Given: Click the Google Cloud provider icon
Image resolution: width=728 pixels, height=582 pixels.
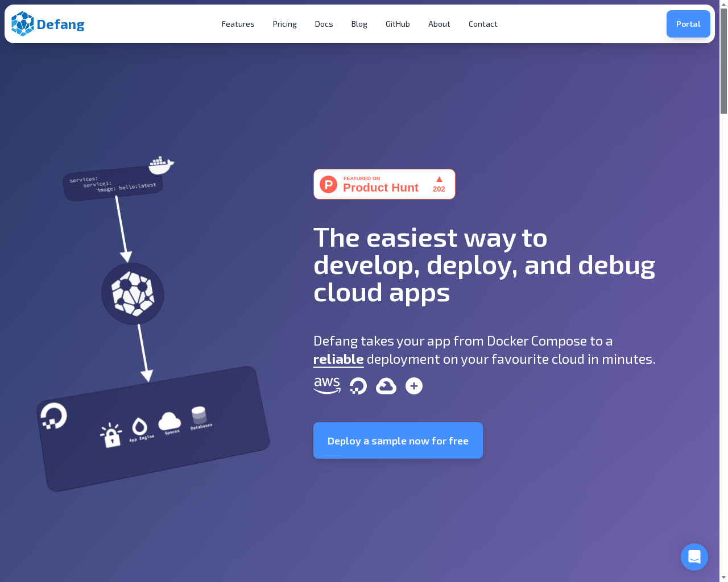Looking at the screenshot, I should tap(386, 386).
